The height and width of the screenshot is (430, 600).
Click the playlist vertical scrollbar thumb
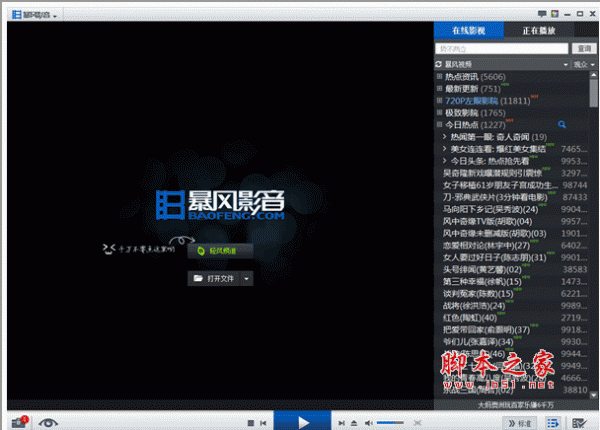pyautogui.click(x=593, y=93)
